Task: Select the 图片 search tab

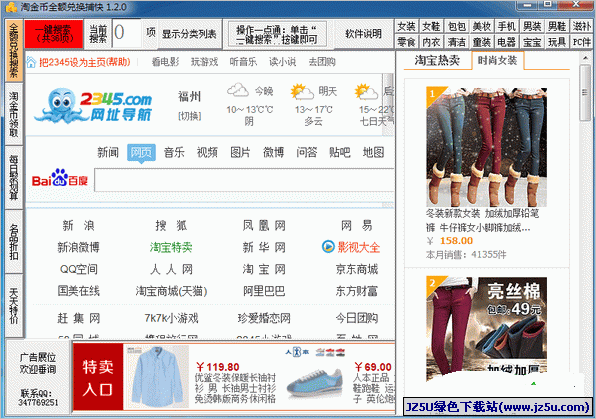Action: (x=240, y=152)
